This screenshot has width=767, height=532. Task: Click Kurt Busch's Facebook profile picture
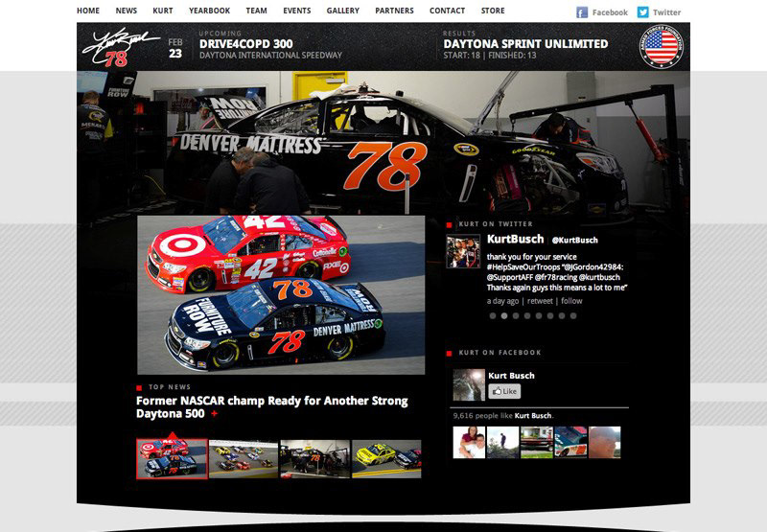pos(469,384)
